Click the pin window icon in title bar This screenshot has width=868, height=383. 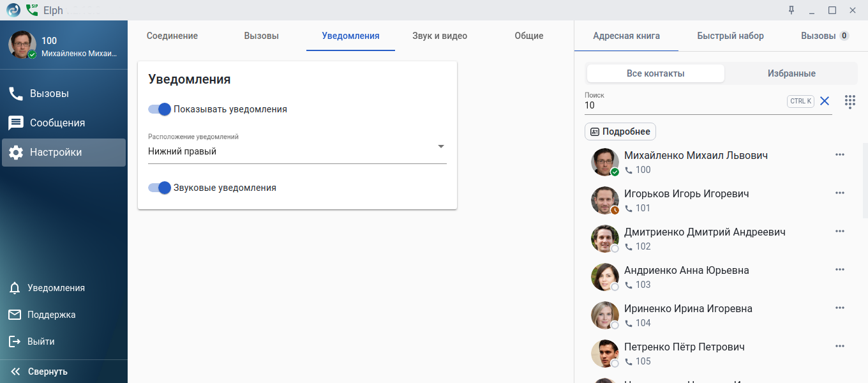pos(791,10)
